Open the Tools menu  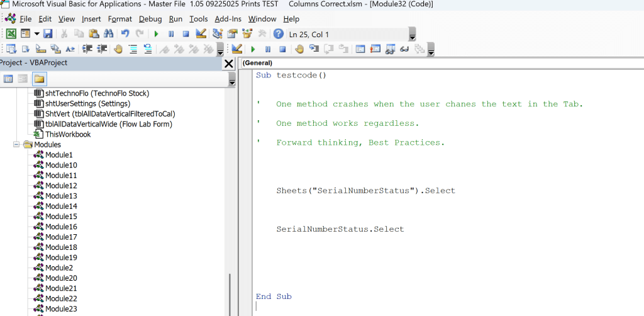[x=199, y=19]
